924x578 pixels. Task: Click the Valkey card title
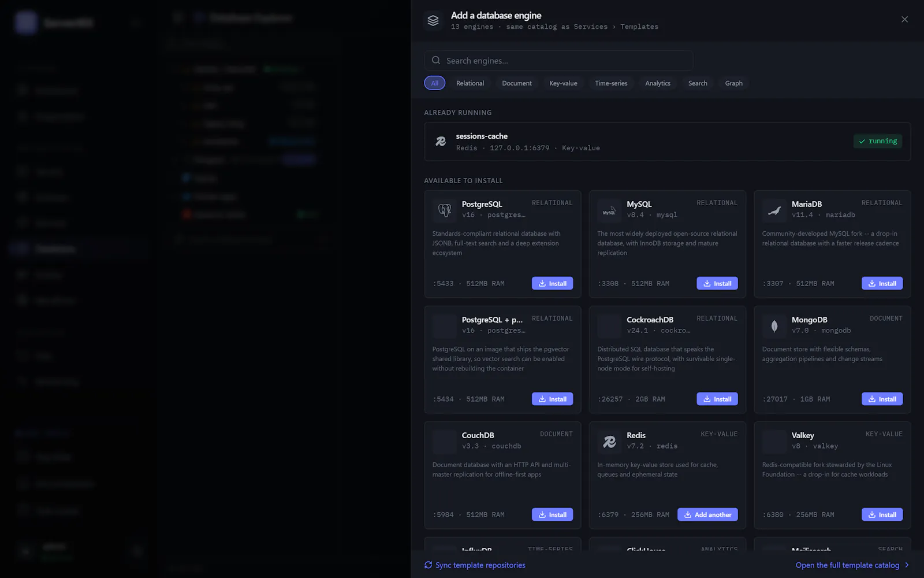pos(803,435)
